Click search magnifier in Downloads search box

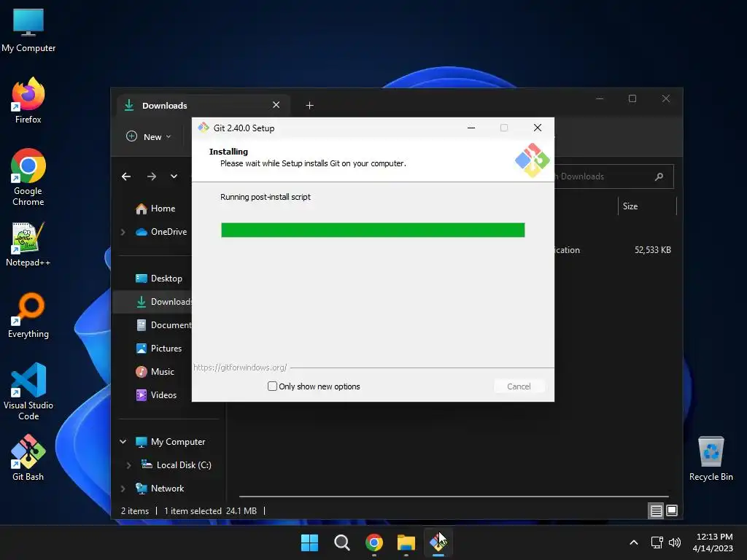[659, 176]
